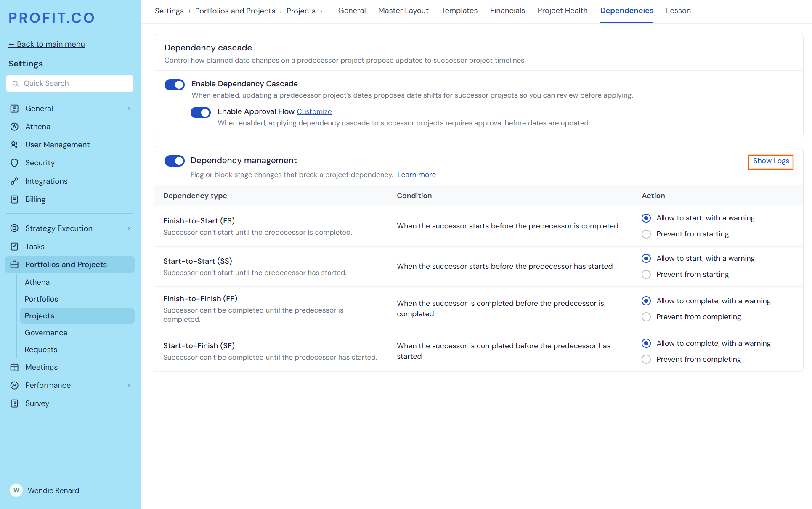812x509 pixels.
Task: Click the Meetings calendar icon
Action: point(14,367)
